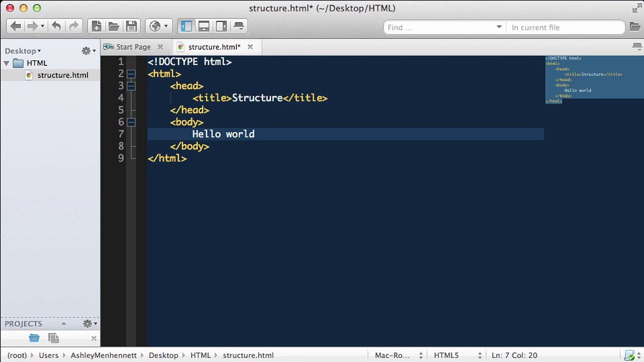644x362 pixels.
Task: Open the Places panel gear menu
Action: 89,51
